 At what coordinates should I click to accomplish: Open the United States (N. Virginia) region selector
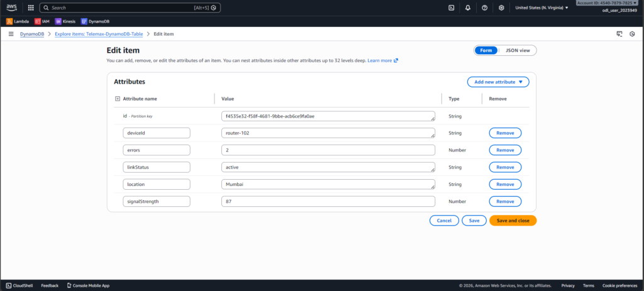click(541, 8)
